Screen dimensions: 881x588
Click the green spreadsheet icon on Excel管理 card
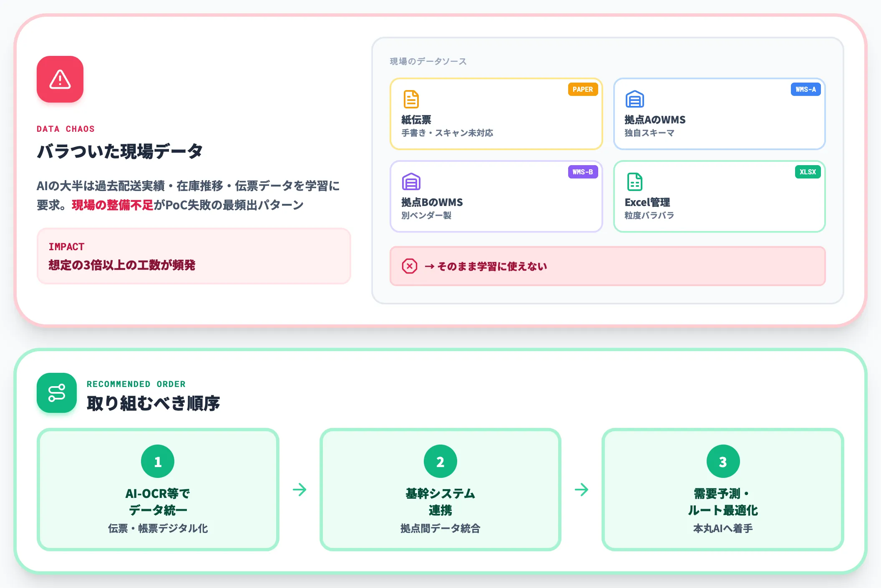pyautogui.click(x=634, y=182)
